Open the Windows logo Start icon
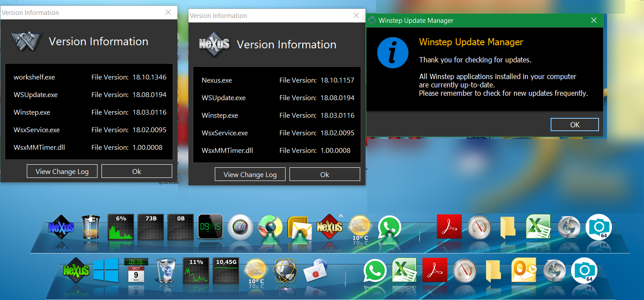Screen dimensions: 644x300 pos(105,270)
